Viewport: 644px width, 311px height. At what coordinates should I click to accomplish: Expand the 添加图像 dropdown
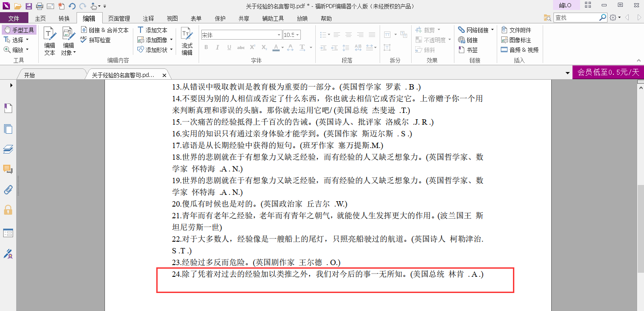[x=172, y=40]
